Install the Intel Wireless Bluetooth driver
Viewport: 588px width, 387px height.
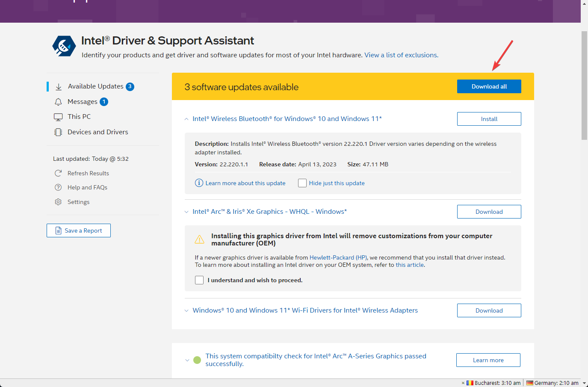(x=489, y=118)
